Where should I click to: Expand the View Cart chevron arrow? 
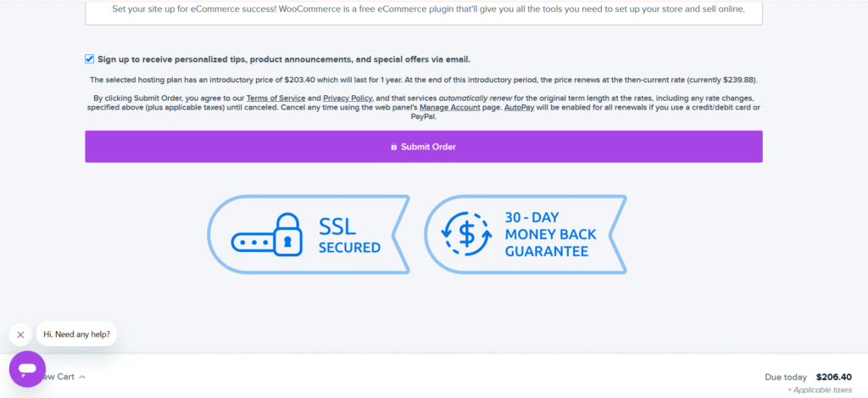(x=82, y=377)
